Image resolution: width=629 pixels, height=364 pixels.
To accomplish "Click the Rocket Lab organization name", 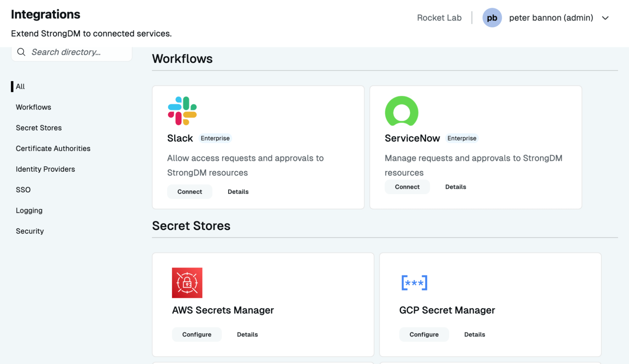I will tap(439, 18).
